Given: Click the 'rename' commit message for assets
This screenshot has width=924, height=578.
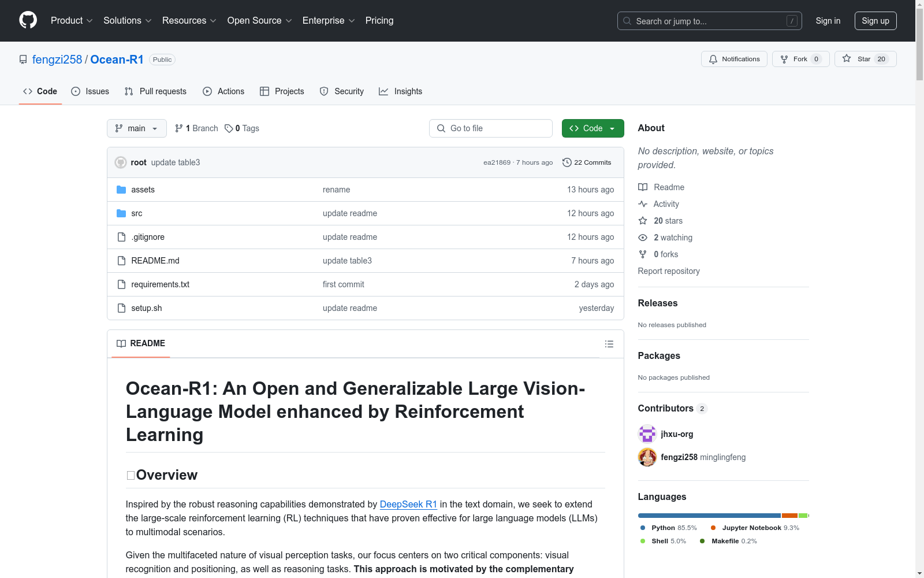Looking at the screenshot, I should (337, 190).
